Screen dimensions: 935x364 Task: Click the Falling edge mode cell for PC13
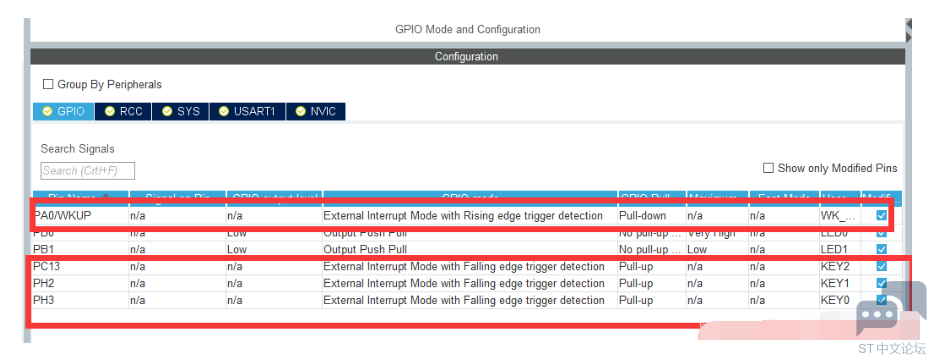pos(469,266)
